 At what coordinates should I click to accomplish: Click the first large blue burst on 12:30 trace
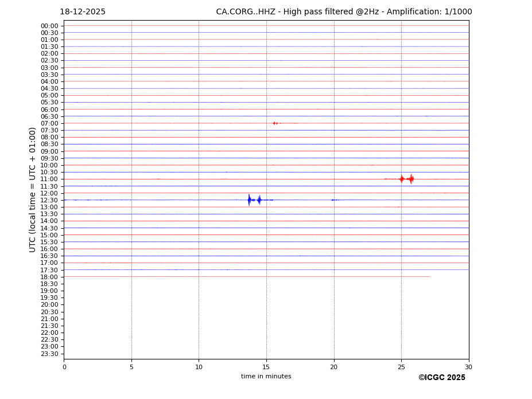coord(249,199)
